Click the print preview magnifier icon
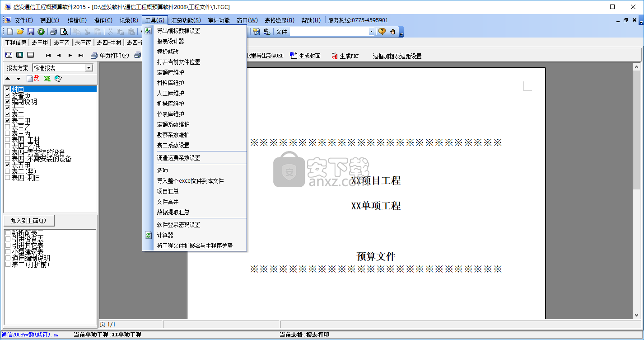This screenshot has width=644, height=340. [64, 32]
